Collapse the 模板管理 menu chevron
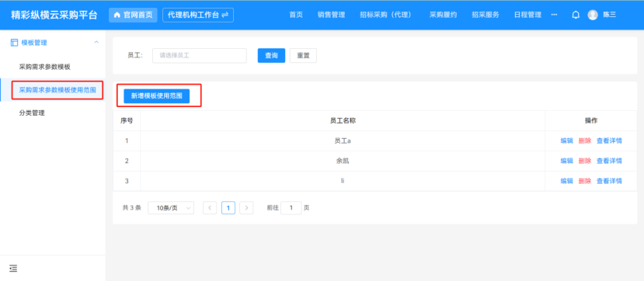The image size is (644, 281). [96, 42]
